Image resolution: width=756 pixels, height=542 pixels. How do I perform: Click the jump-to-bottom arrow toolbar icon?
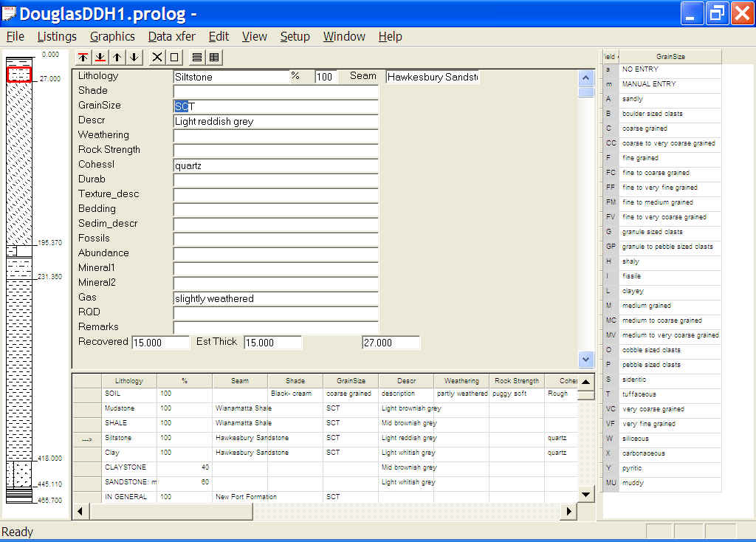point(100,57)
